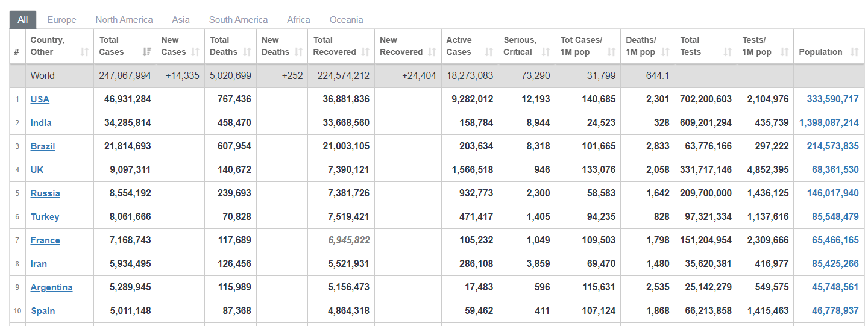
Task: Select UK active cases 1,566,518
Action: (473, 170)
